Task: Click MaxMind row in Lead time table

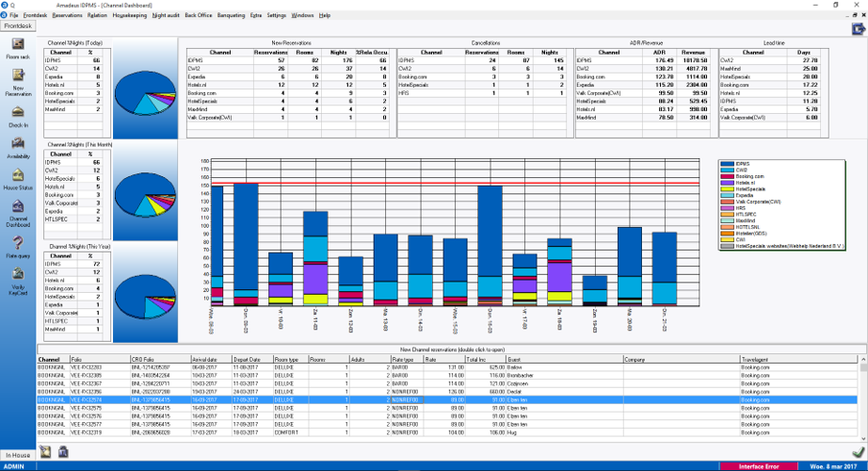Action: [769, 69]
